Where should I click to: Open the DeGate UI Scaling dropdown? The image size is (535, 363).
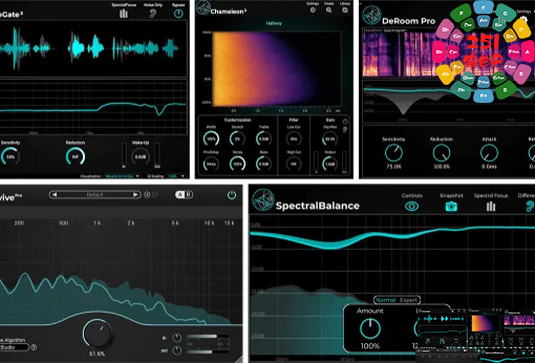pos(176,176)
